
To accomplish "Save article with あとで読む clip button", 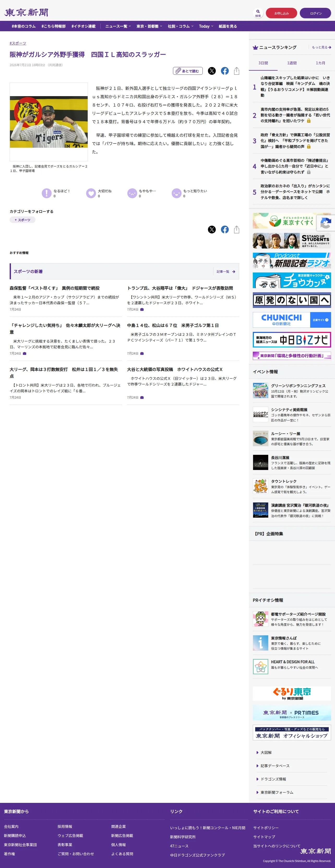I will click(188, 71).
